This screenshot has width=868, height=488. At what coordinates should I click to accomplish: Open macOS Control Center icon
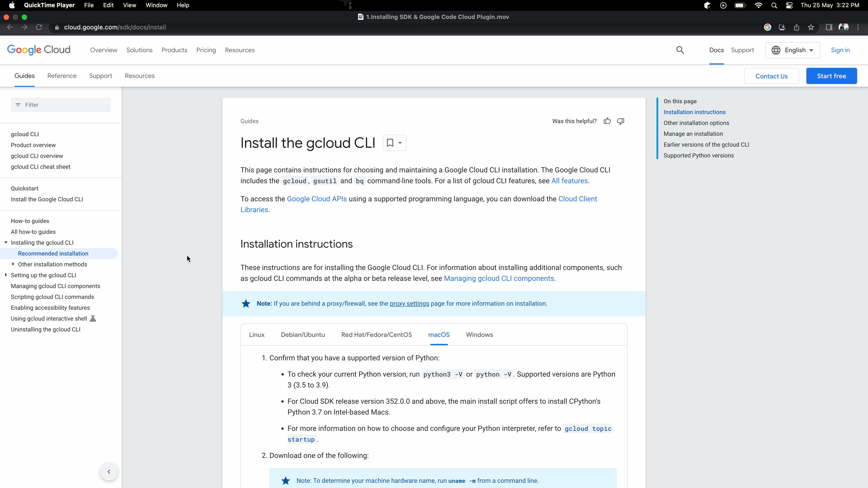pyautogui.click(x=789, y=5)
